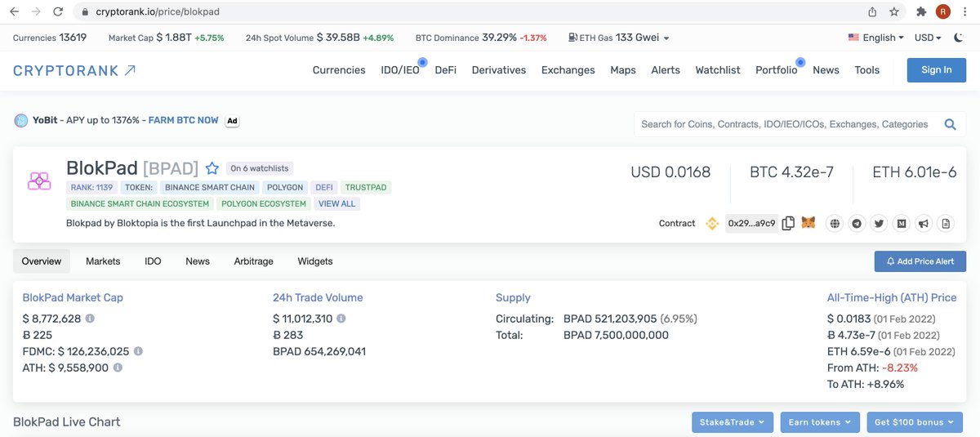Go to the Watchlist page

click(x=718, y=70)
